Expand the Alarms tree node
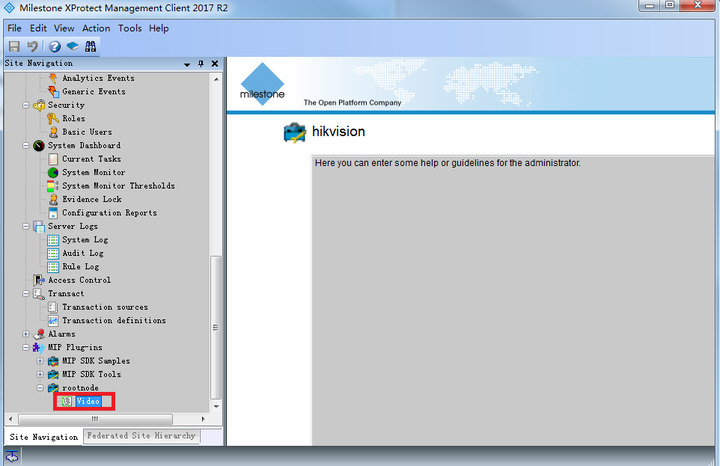The image size is (720, 466). [x=27, y=334]
